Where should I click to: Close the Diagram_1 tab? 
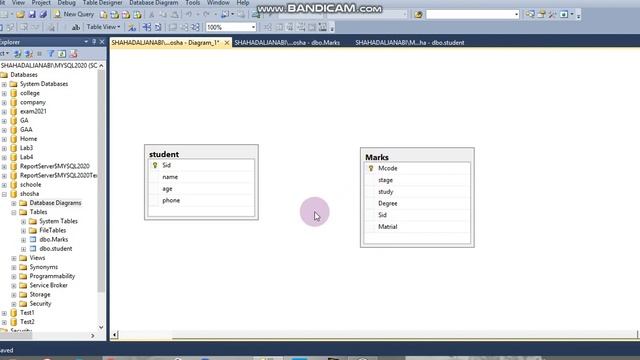pos(227,42)
